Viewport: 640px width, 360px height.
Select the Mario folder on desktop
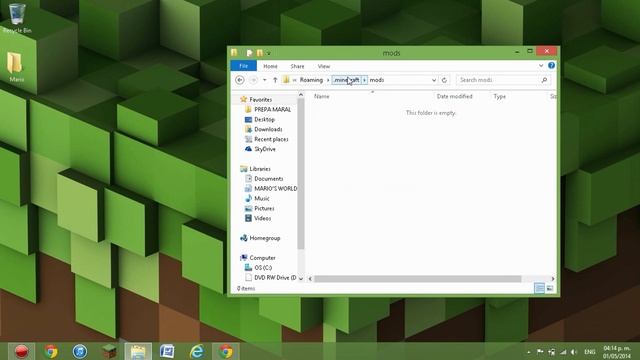point(16,67)
